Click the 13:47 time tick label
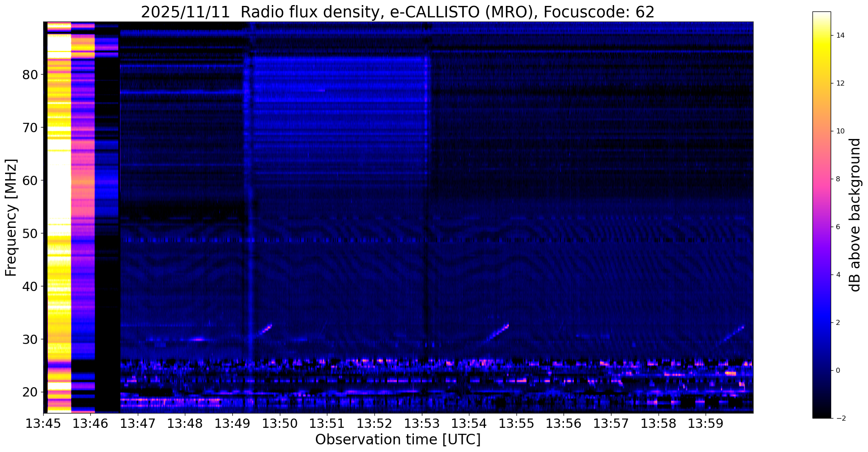This screenshot has width=868, height=452. point(138,423)
